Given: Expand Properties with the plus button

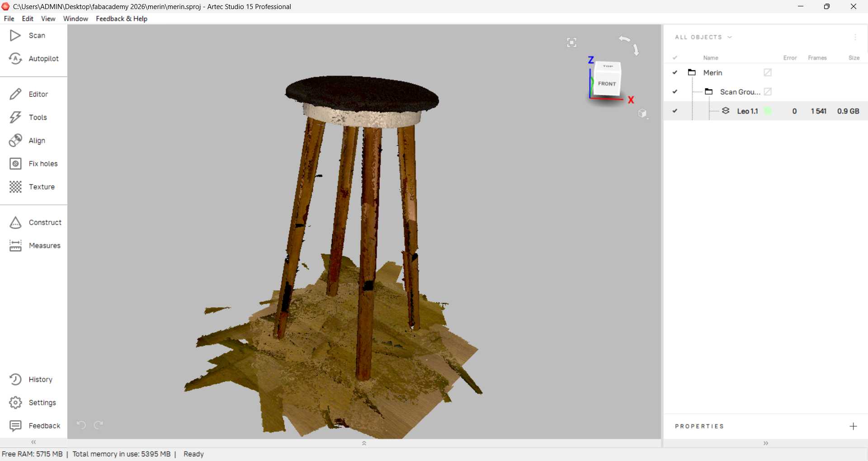Looking at the screenshot, I should [853, 426].
